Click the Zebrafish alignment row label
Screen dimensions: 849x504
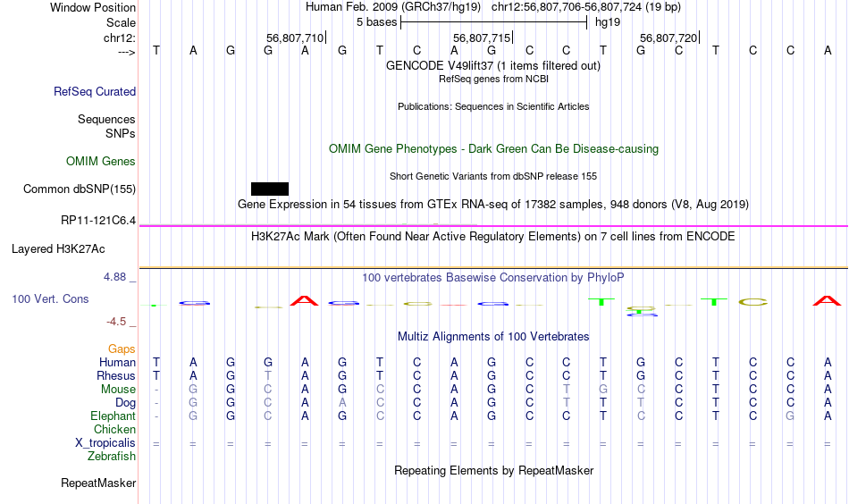(112, 457)
